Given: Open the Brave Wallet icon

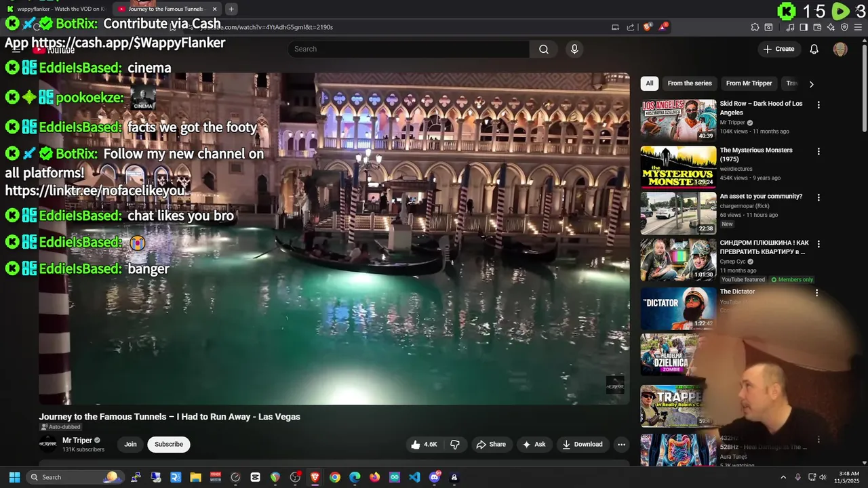Looking at the screenshot, I should [x=817, y=27].
